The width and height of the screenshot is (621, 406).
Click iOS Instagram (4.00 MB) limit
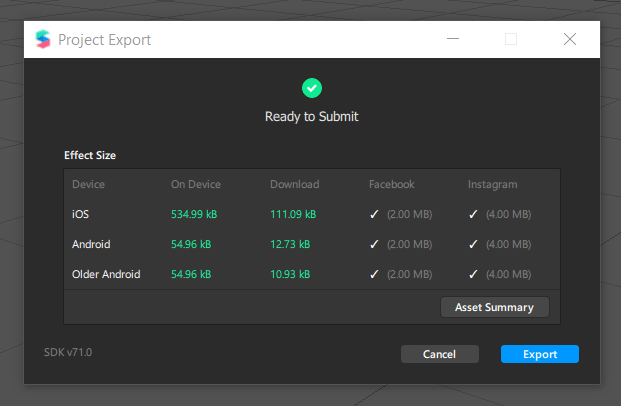(x=509, y=214)
